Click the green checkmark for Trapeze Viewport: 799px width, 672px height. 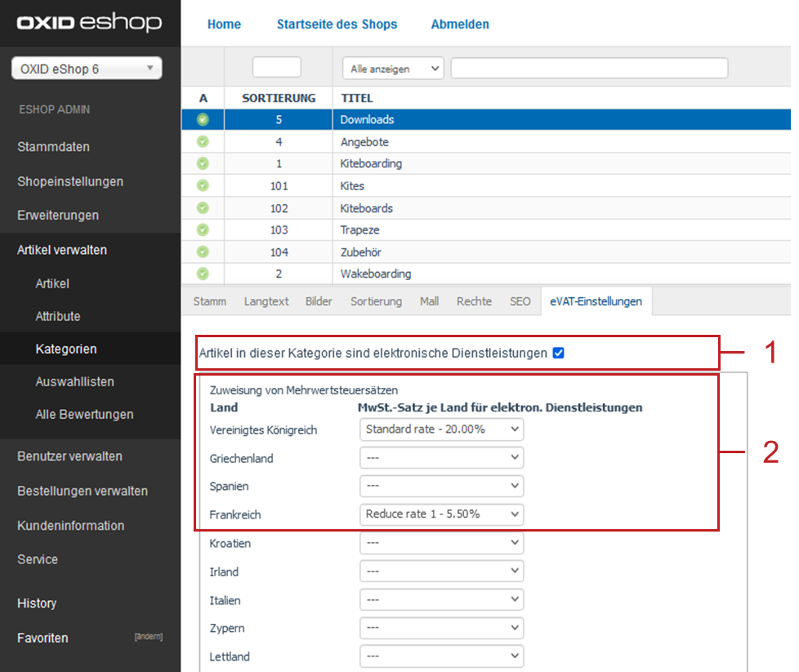(x=203, y=230)
